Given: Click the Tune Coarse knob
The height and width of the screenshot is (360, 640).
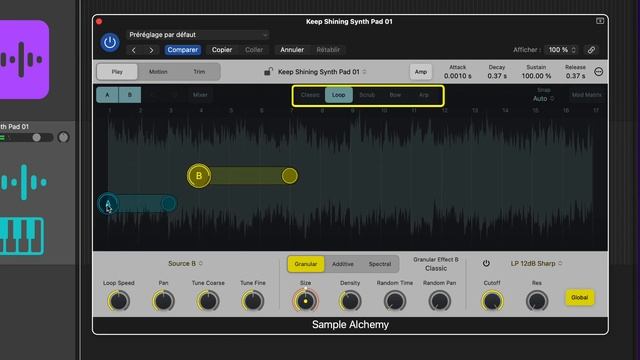Looking at the screenshot, I should click(x=208, y=301).
